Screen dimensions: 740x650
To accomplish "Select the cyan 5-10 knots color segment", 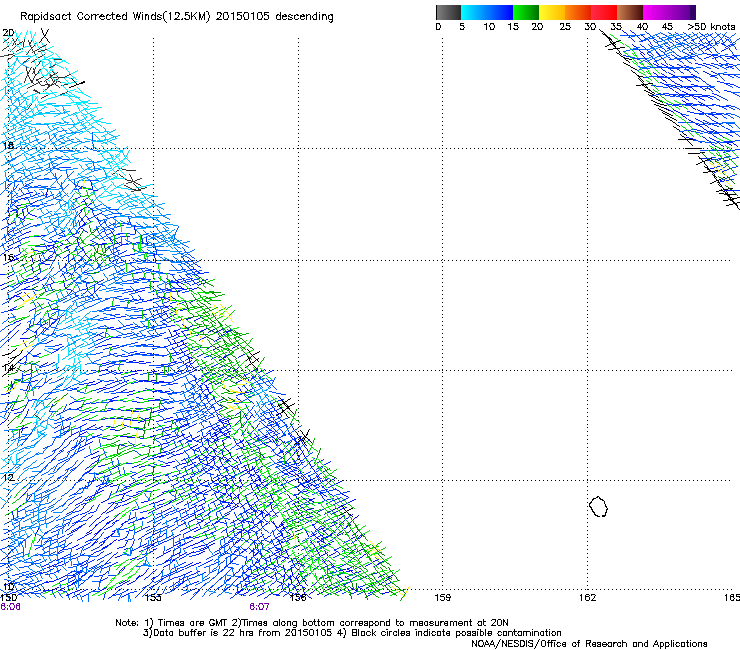I will click(474, 12).
